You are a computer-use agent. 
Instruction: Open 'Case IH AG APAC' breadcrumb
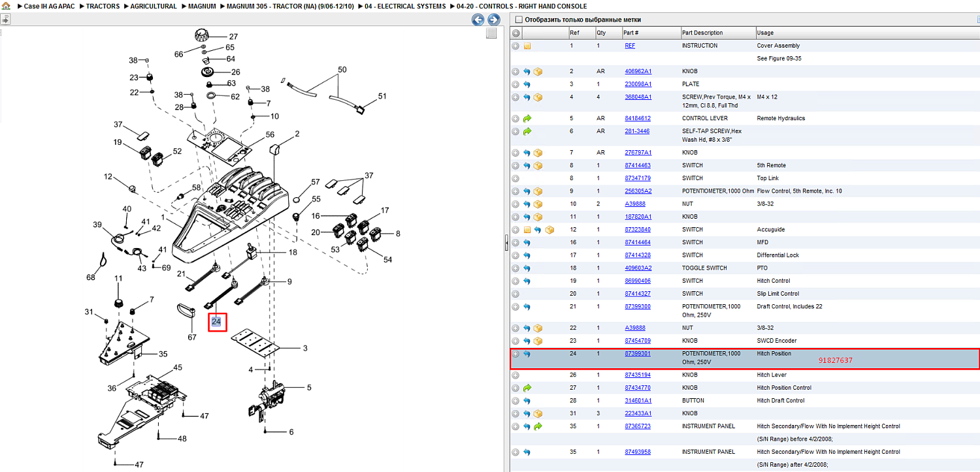coord(48,6)
